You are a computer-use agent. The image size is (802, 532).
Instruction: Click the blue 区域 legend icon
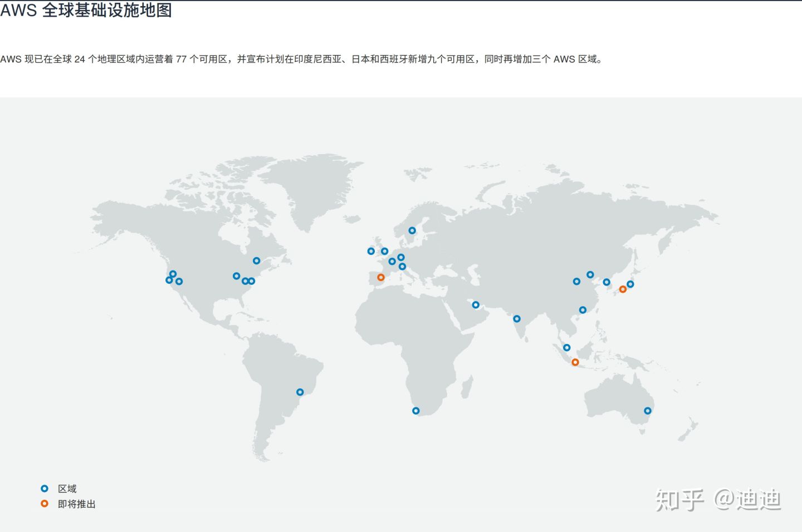(x=45, y=489)
